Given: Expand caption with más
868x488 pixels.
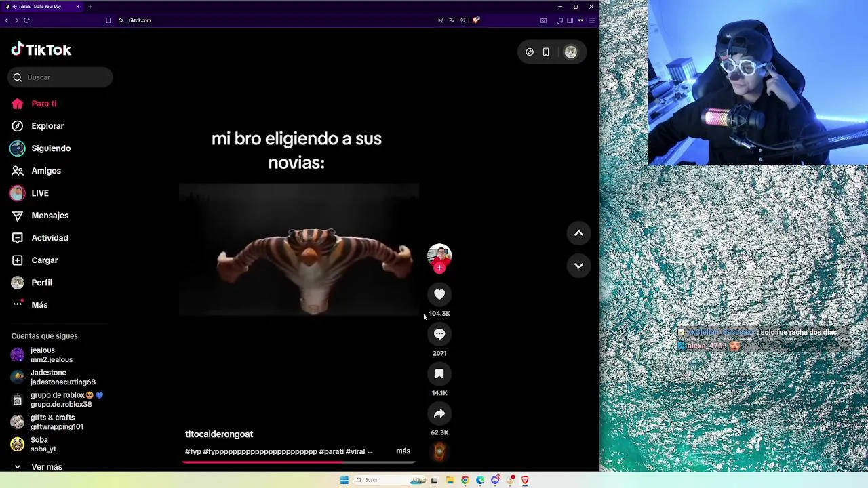Looking at the screenshot, I should (403, 451).
